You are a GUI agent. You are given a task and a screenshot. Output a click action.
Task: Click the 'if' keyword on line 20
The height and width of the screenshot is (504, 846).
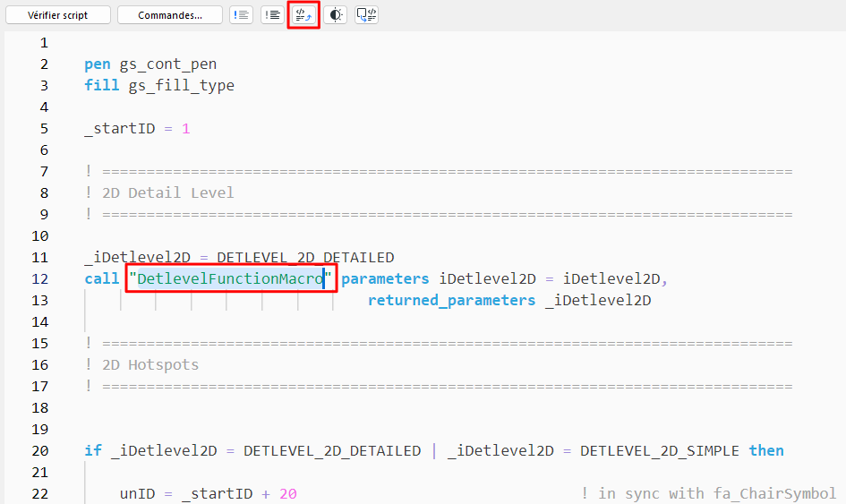[93, 450]
